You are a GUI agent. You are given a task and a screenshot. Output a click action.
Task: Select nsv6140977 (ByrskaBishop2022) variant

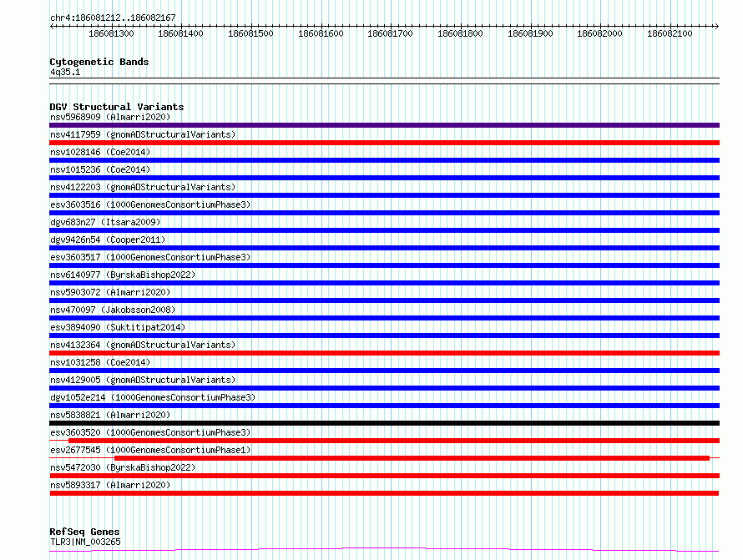[x=123, y=275]
